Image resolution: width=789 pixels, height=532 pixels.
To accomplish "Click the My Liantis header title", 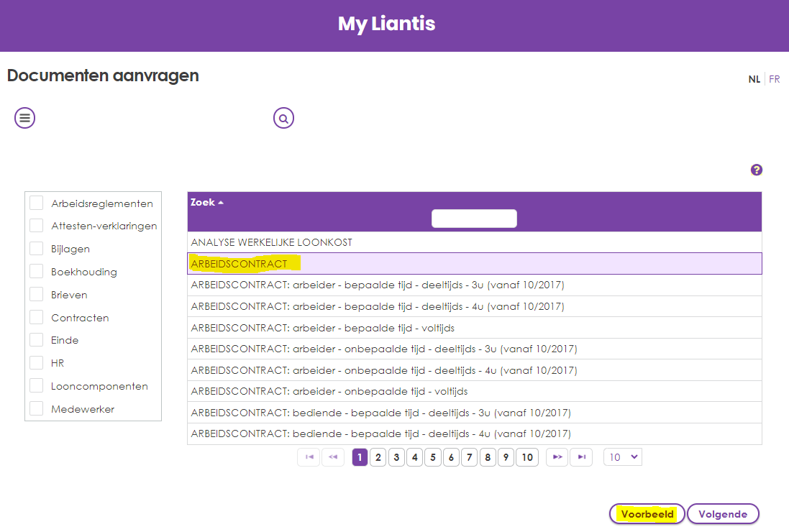I will (386, 24).
